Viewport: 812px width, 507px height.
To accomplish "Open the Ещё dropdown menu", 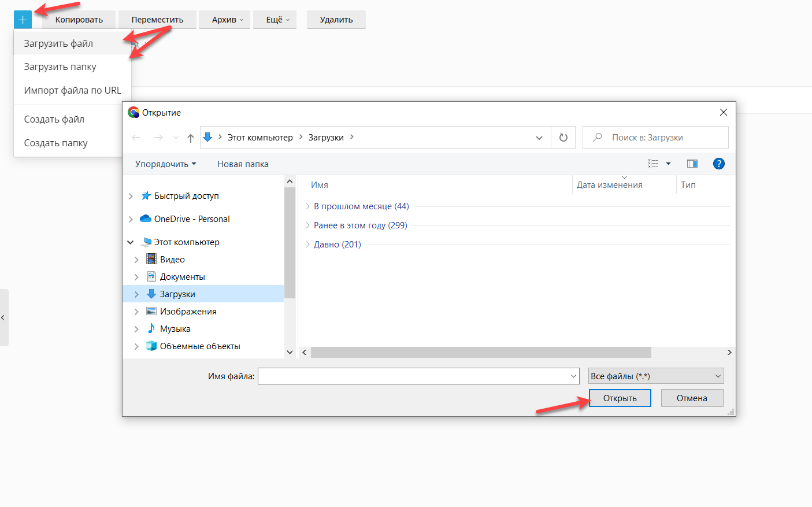I will 277,20.
